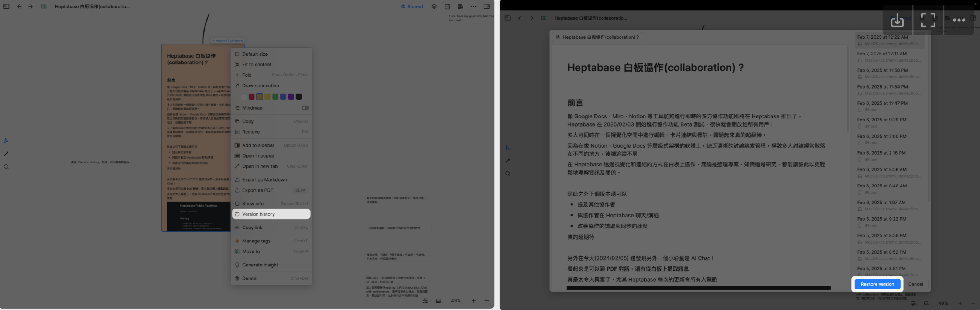Open the search tool in the left window
This screenshot has height=310, width=980.
[x=6, y=166]
